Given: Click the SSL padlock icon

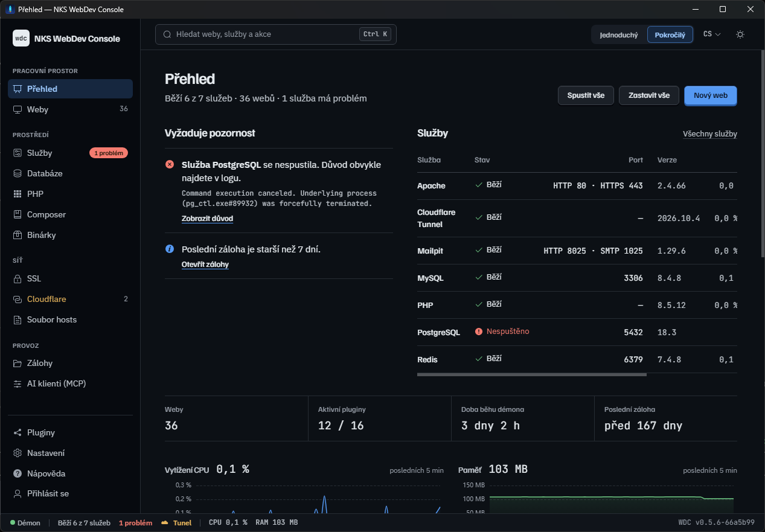Looking at the screenshot, I should (18, 278).
